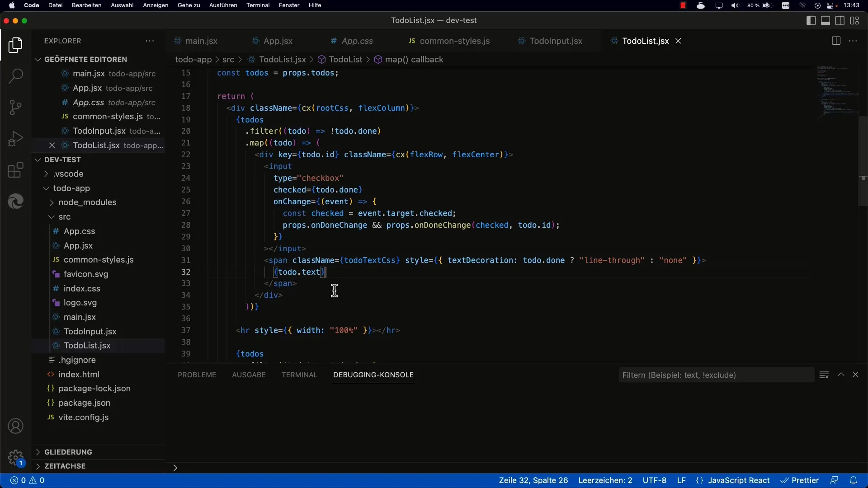
Task: Click the debug console filter field
Action: (x=716, y=375)
